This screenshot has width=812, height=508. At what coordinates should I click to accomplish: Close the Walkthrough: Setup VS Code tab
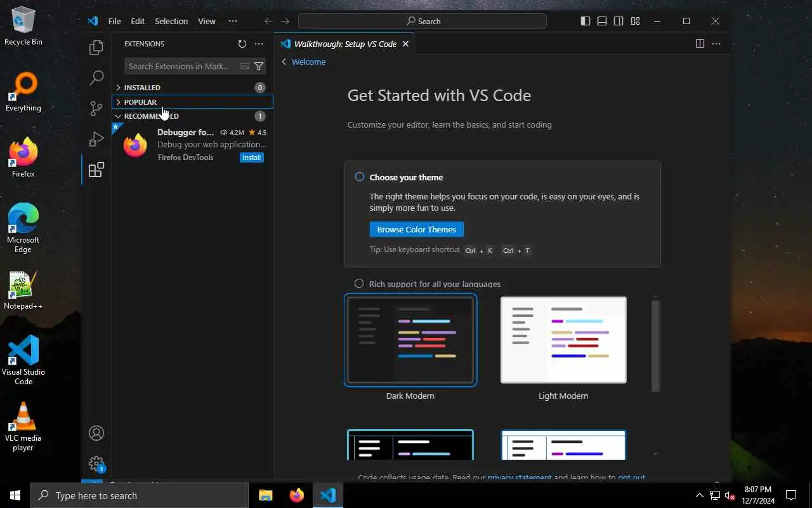[405, 44]
